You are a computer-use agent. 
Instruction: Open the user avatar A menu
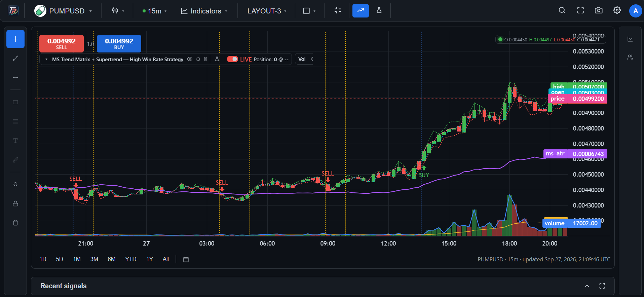(x=636, y=11)
